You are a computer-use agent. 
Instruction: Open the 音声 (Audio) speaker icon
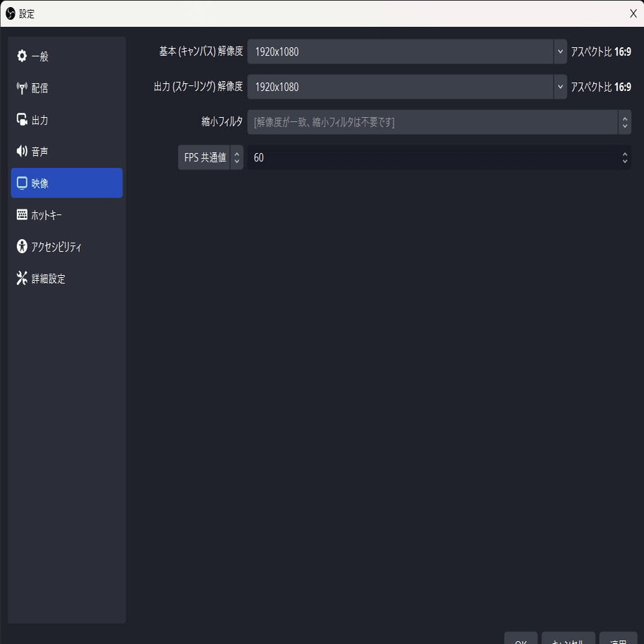point(22,151)
